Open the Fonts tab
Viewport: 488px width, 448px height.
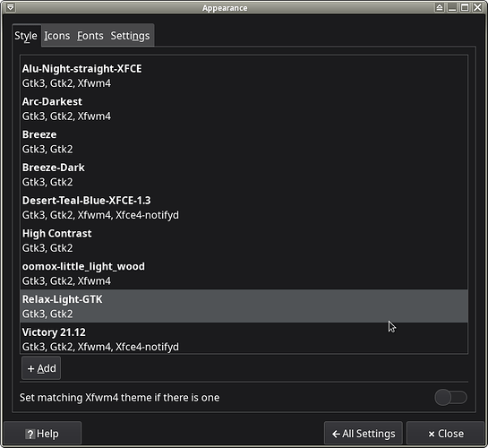(90, 36)
